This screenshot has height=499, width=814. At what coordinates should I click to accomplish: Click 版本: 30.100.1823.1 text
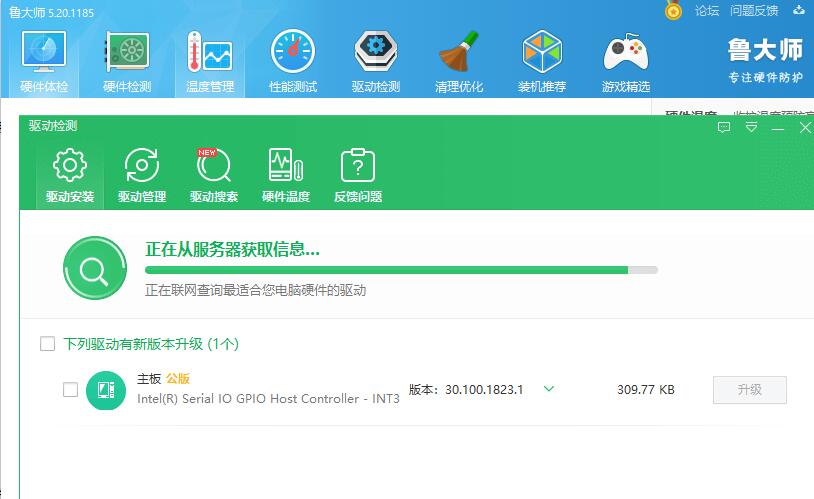coord(466,390)
